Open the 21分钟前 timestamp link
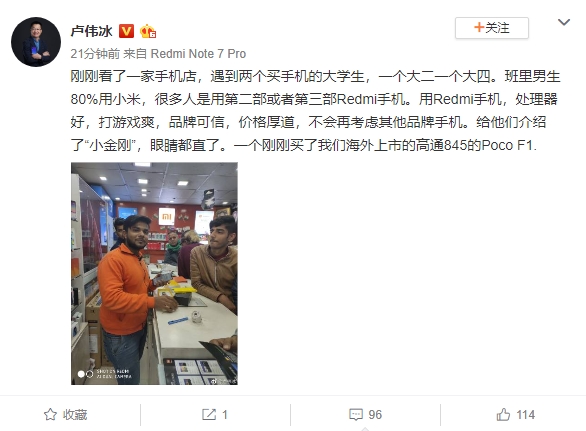Image resolution: width=586 pixels, height=431 pixels. point(95,54)
